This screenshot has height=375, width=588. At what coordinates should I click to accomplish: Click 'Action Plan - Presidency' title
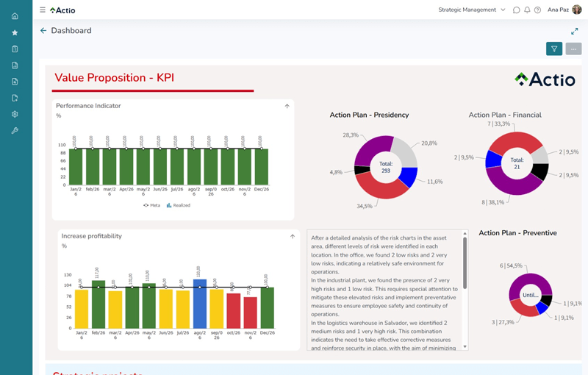pyautogui.click(x=369, y=115)
